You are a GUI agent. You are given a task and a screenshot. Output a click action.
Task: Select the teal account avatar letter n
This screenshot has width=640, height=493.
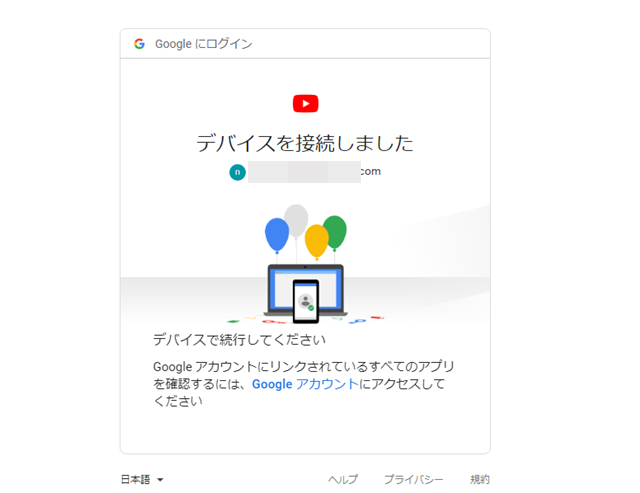point(237,172)
